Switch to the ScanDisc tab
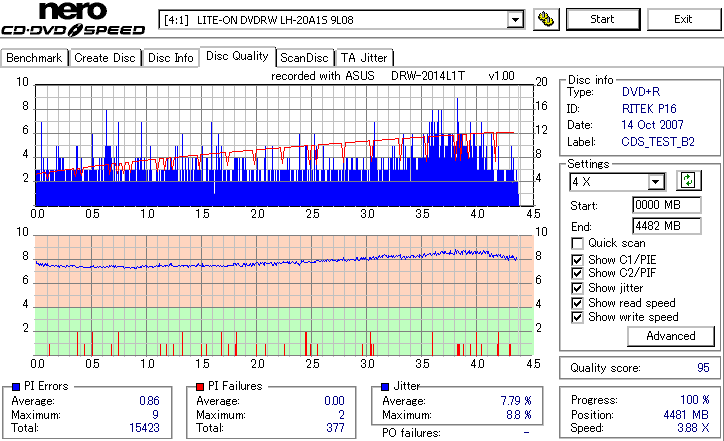Viewport: 724px width, 441px height. tap(304, 58)
